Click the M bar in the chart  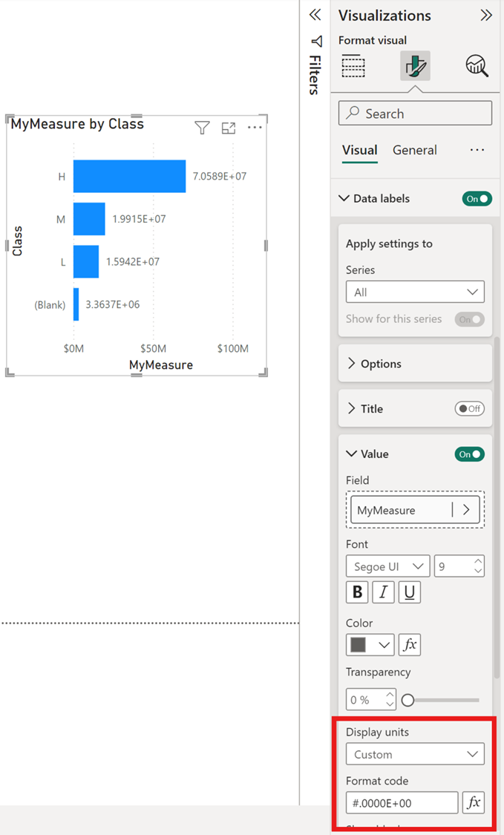tap(89, 219)
